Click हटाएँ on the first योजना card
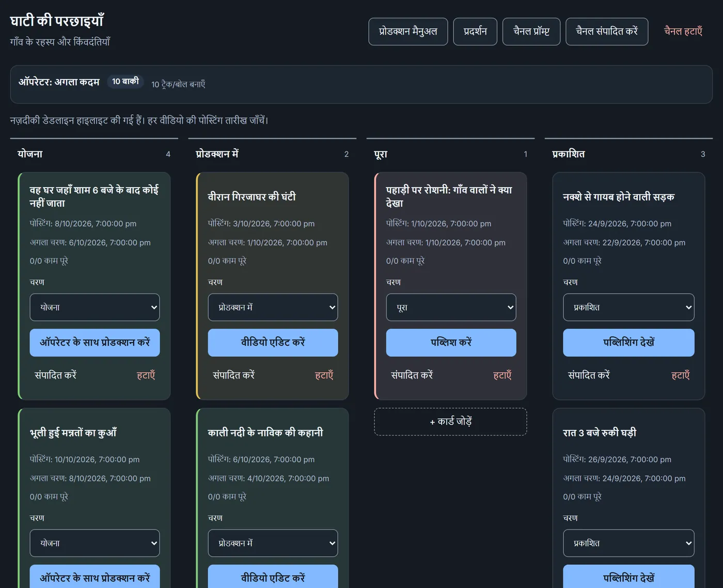 [x=146, y=375]
